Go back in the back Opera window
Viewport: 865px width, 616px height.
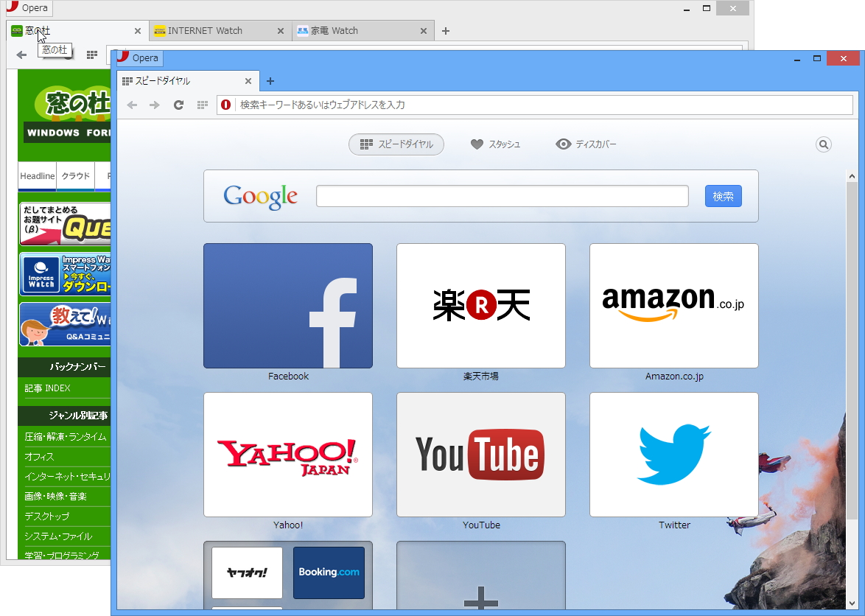click(21, 55)
